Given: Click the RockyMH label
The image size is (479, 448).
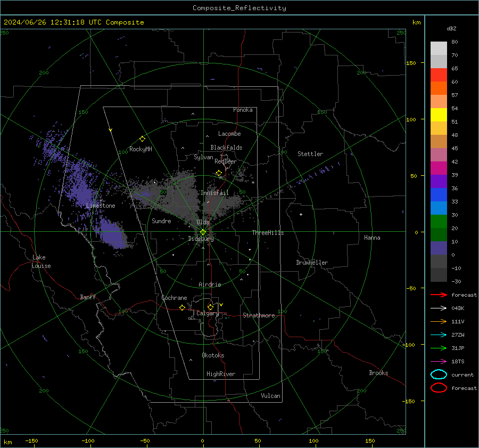Looking at the screenshot, I should tap(141, 149).
